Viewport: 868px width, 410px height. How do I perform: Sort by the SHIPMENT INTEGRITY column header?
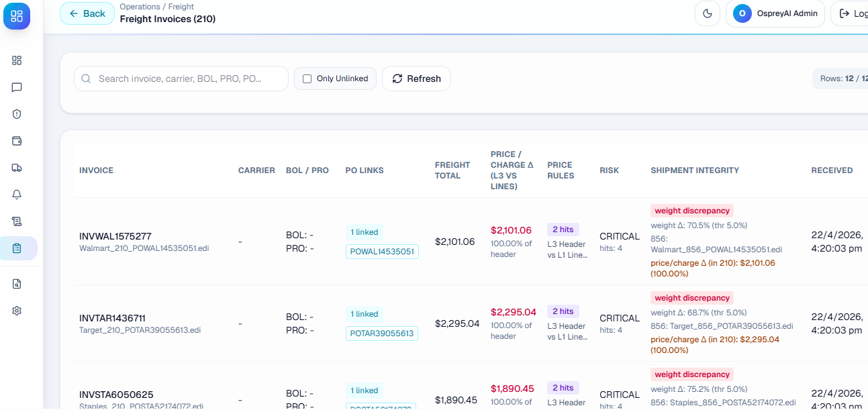695,170
